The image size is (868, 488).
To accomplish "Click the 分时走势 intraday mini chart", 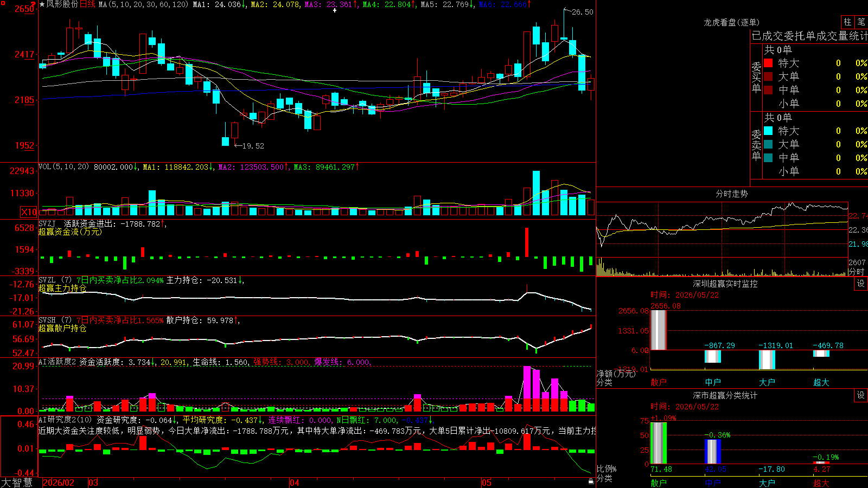I will (x=722, y=239).
